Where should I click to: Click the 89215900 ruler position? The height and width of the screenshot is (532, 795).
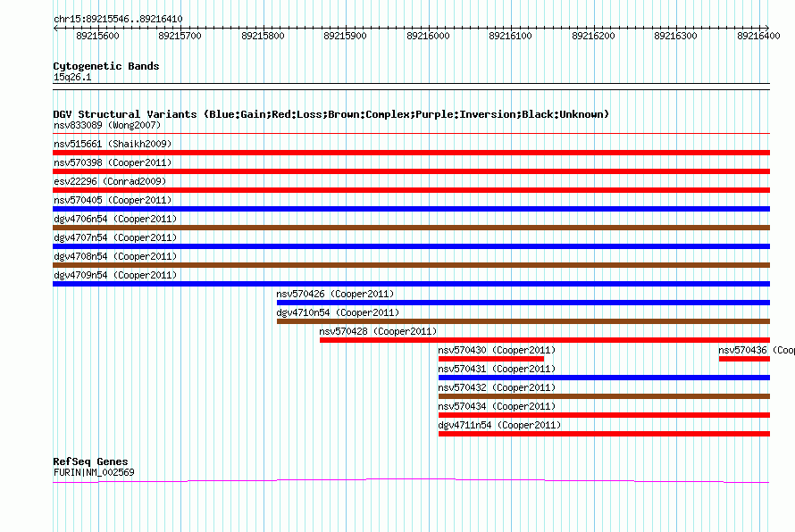tap(346, 36)
